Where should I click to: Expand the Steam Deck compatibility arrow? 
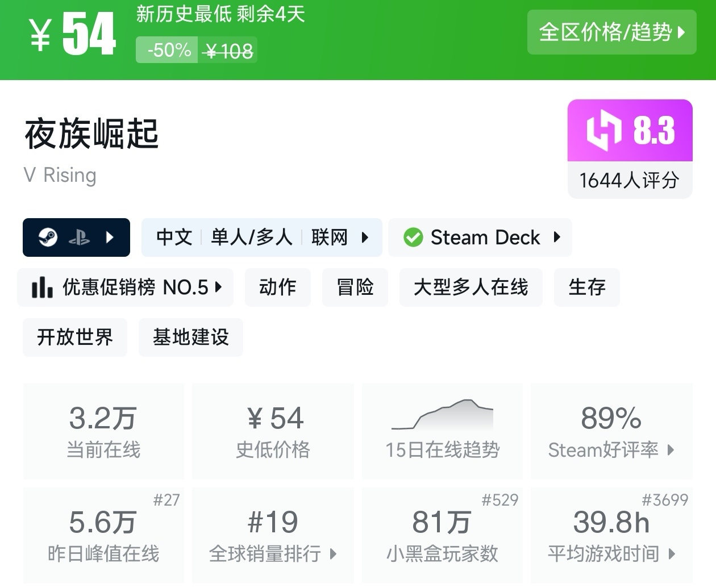[557, 237]
